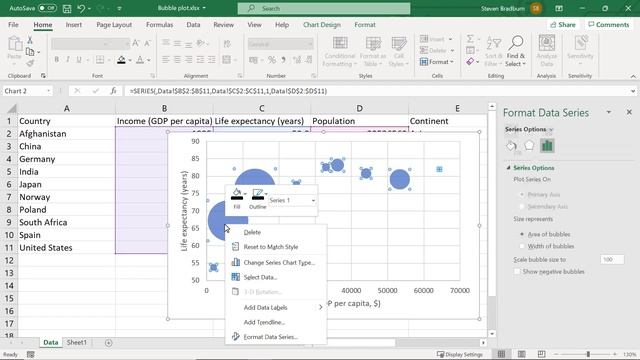Click the Paste clipboard icon
Screen dimensions: 640x360
pyautogui.click(x=15, y=44)
